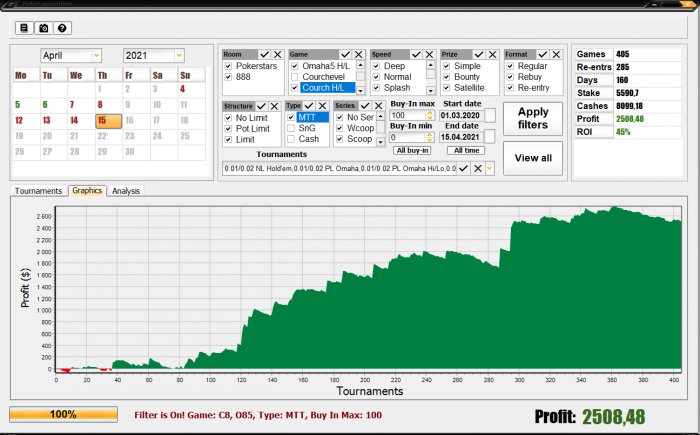Select all series with Series checkmark icon
This screenshot has width=700, height=435.
click(365, 106)
